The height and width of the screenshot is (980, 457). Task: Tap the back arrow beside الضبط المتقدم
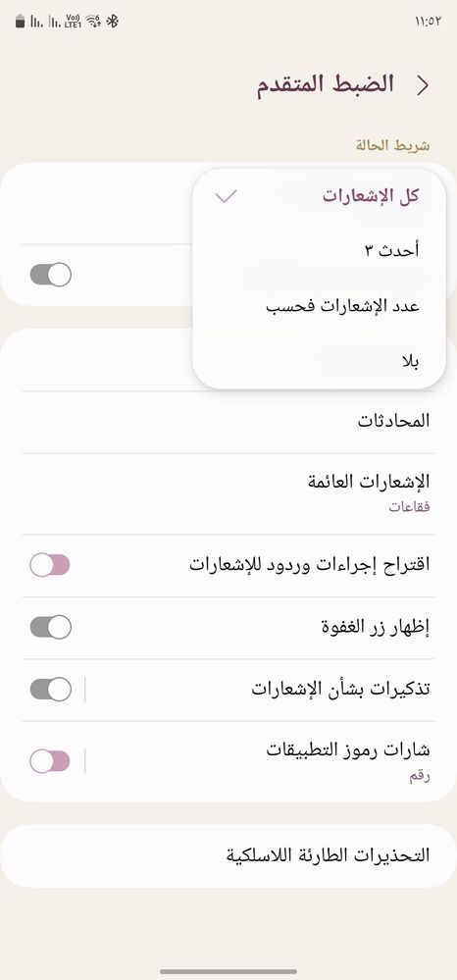423,85
